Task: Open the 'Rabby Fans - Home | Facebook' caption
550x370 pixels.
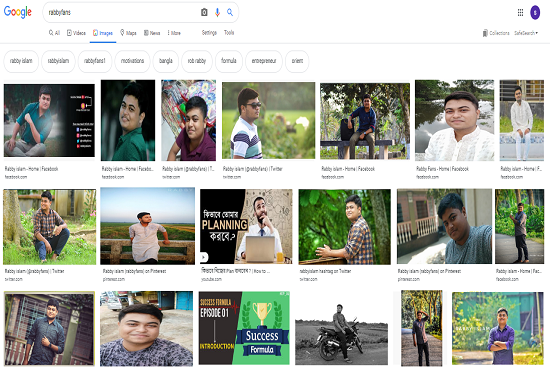Action: click(442, 169)
